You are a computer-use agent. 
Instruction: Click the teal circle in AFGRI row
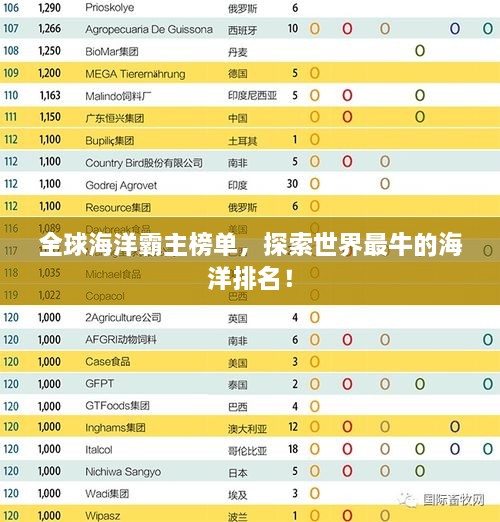pos(488,340)
